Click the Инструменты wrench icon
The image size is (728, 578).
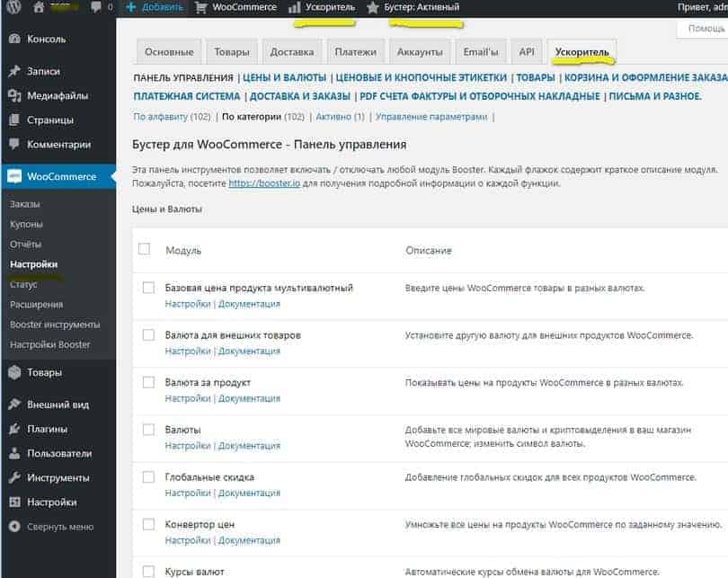[x=15, y=477]
